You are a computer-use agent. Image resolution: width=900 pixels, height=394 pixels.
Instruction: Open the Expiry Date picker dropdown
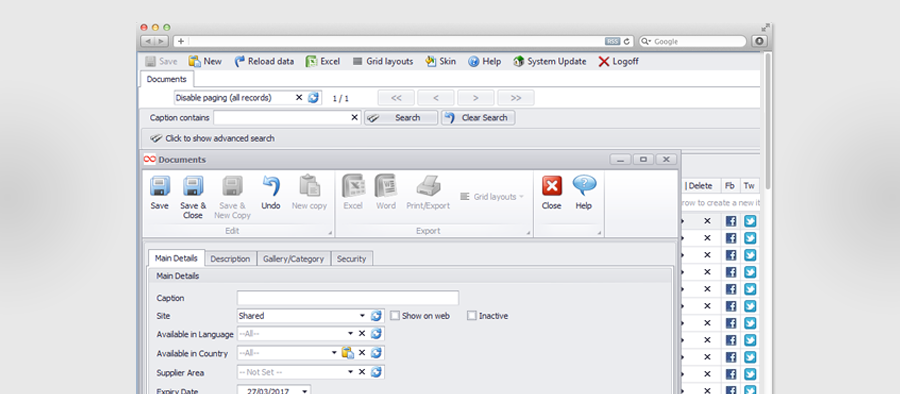point(304,391)
